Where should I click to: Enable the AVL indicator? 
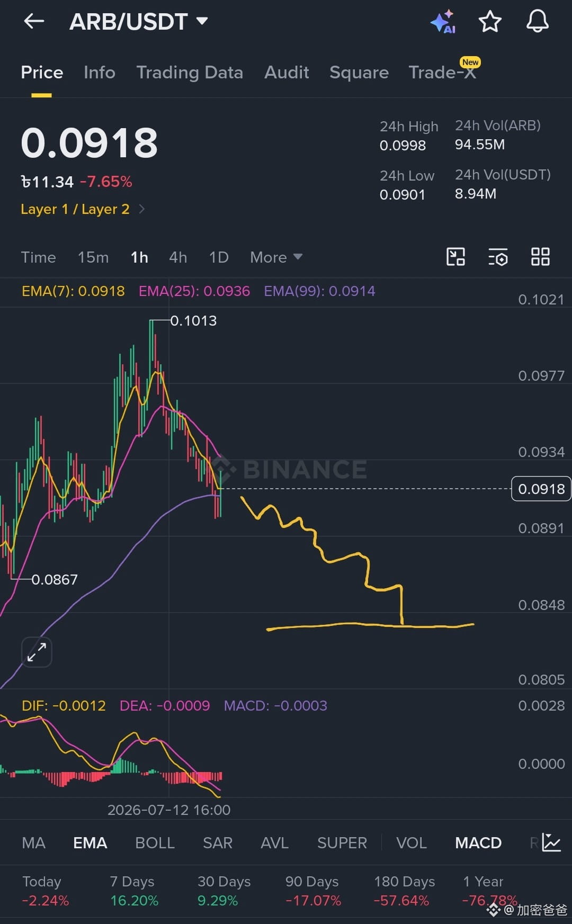pyautogui.click(x=274, y=842)
